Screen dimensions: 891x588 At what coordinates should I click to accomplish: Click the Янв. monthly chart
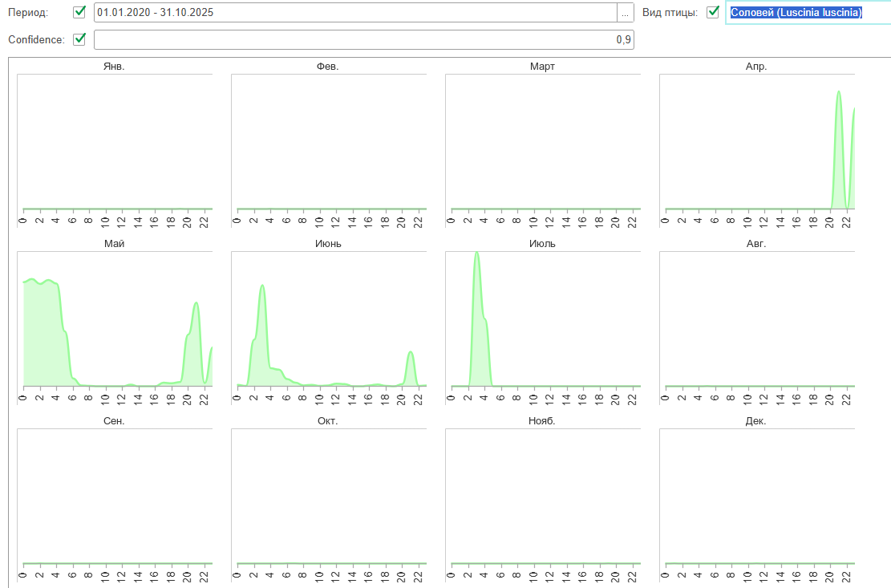coord(115,141)
